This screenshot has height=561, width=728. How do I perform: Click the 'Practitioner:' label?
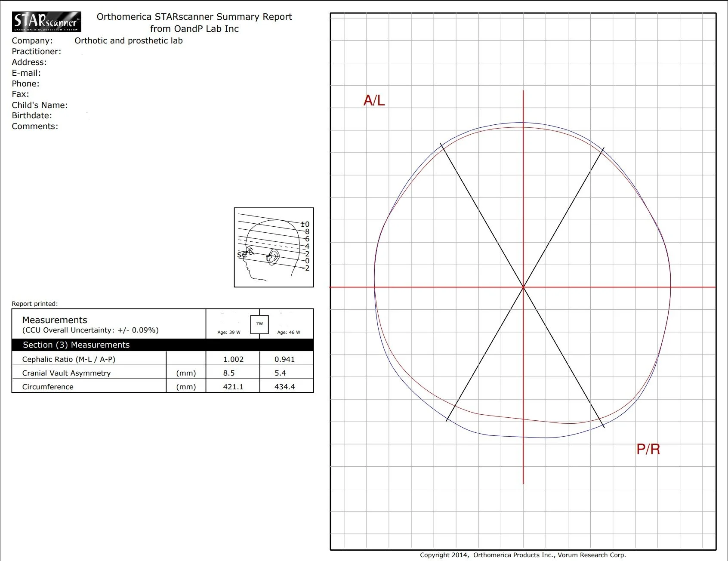pos(37,52)
